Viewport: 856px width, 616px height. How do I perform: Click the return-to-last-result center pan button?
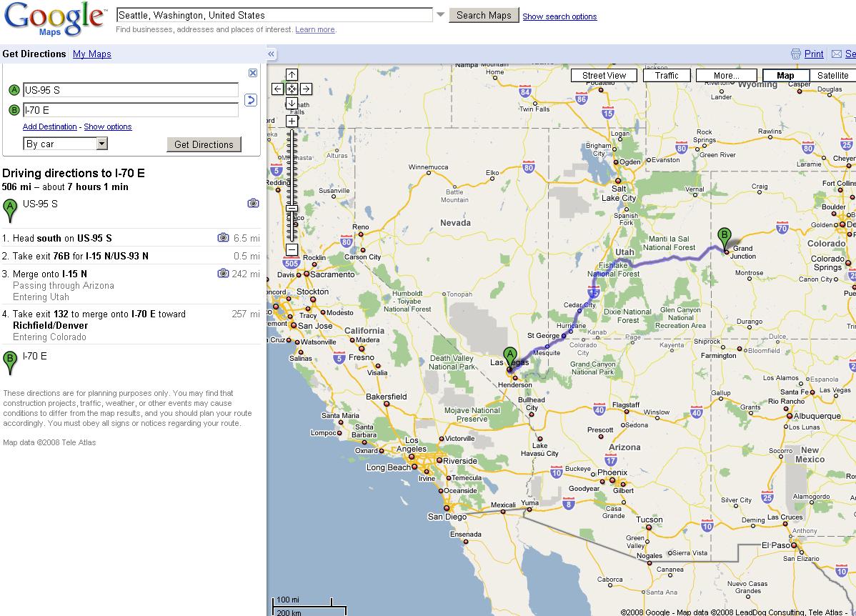pyautogui.click(x=292, y=89)
